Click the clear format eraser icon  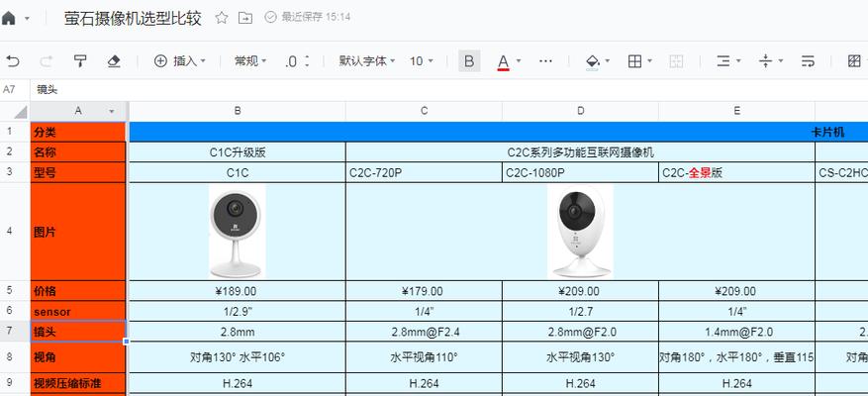point(114,61)
